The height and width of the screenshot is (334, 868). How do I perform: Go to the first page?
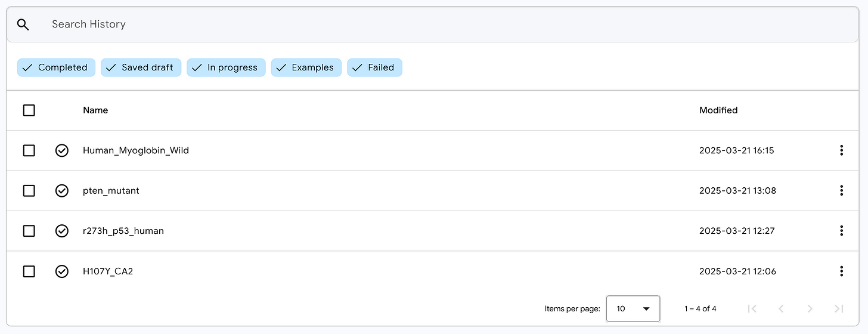coord(752,308)
